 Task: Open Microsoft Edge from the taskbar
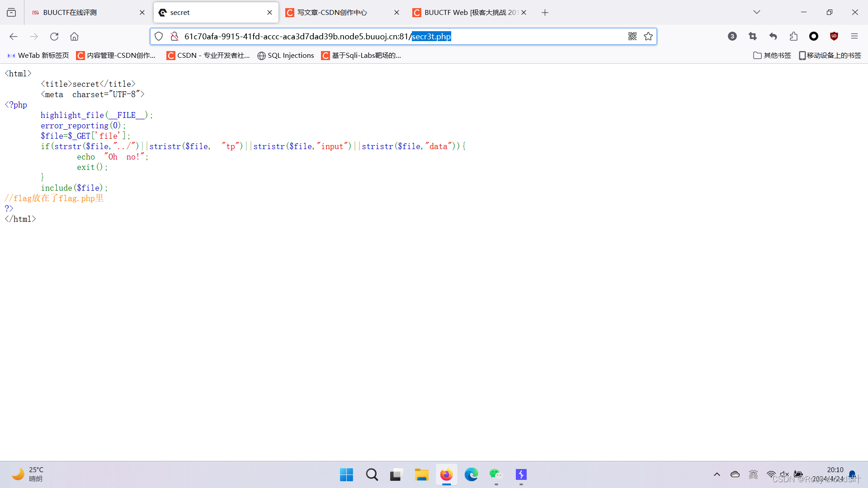click(x=472, y=474)
